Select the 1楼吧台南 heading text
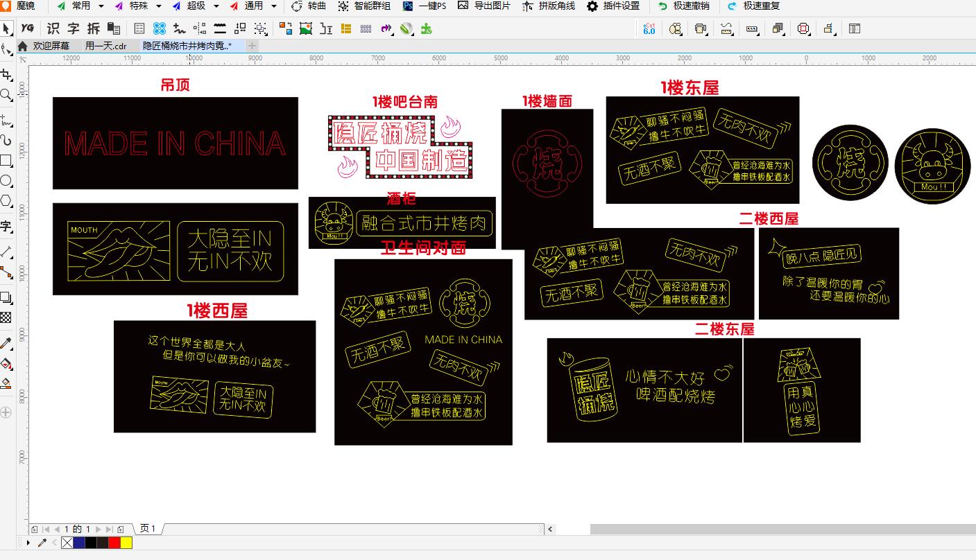 coord(404,102)
